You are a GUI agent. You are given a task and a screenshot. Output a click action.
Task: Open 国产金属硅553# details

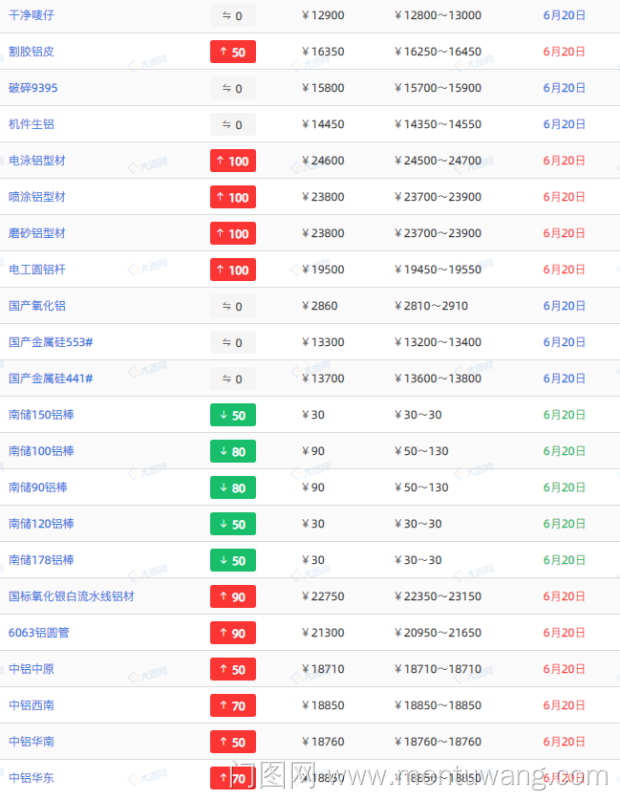pyautogui.click(x=51, y=342)
